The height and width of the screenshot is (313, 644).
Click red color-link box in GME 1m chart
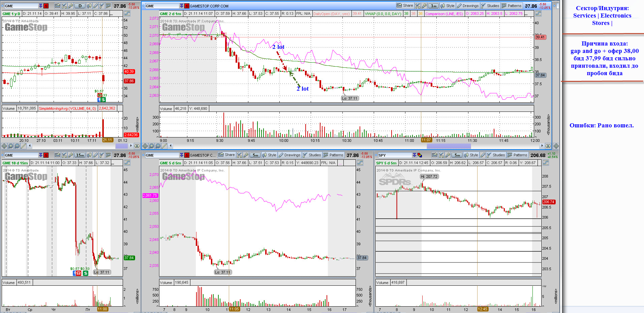(x=187, y=6)
